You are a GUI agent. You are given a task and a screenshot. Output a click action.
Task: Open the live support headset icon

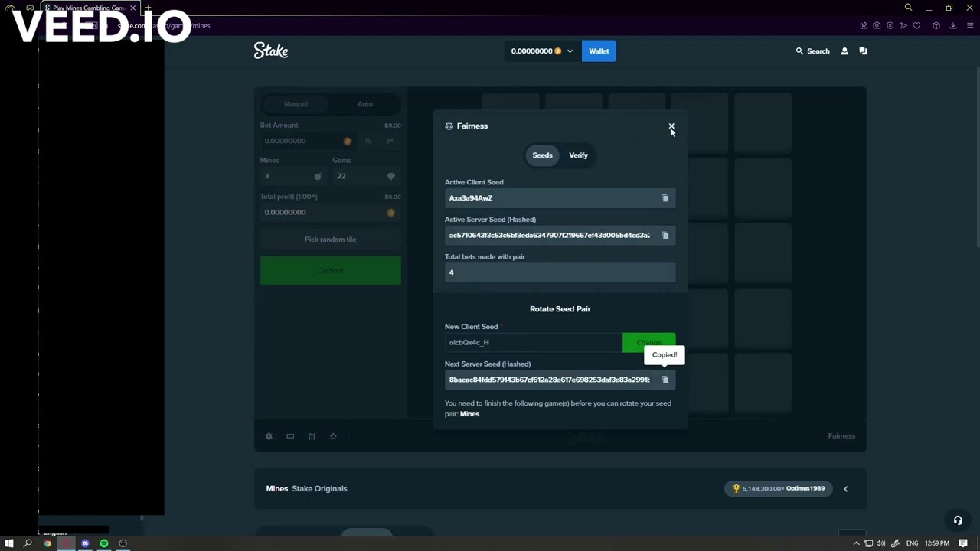coord(958,520)
